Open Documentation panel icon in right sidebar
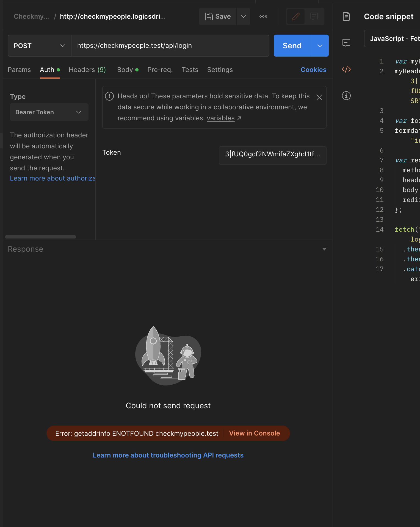 pyautogui.click(x=346, y=16)
